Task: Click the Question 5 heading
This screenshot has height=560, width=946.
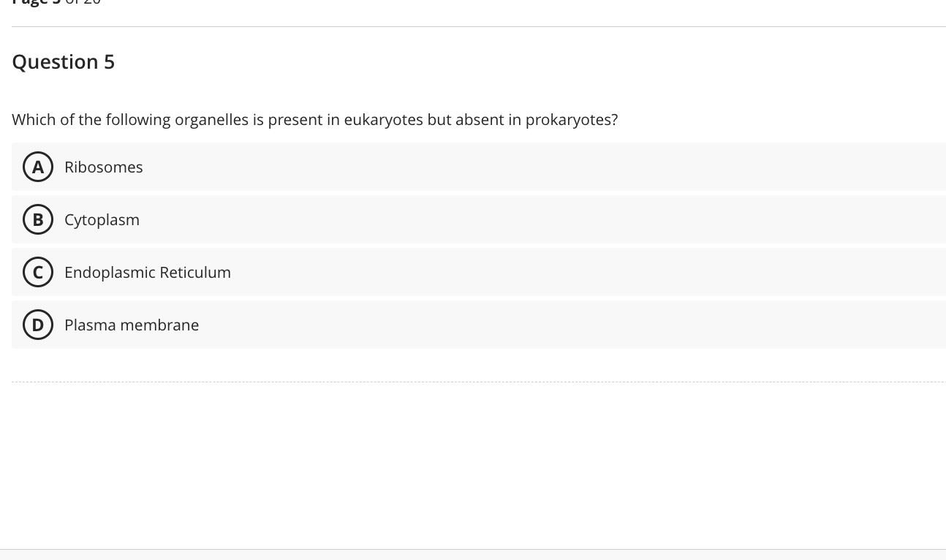Action: [63, 61]
